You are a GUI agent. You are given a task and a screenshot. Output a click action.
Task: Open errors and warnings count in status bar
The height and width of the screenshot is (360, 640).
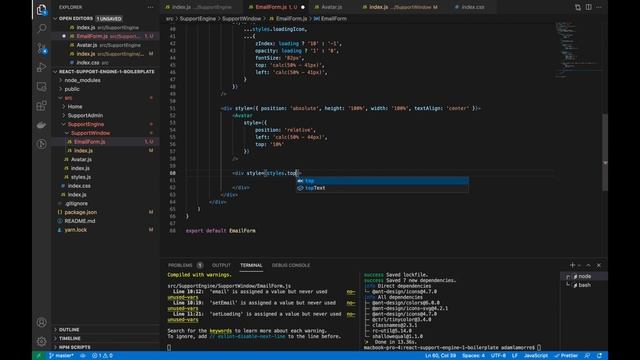point(102,356)
